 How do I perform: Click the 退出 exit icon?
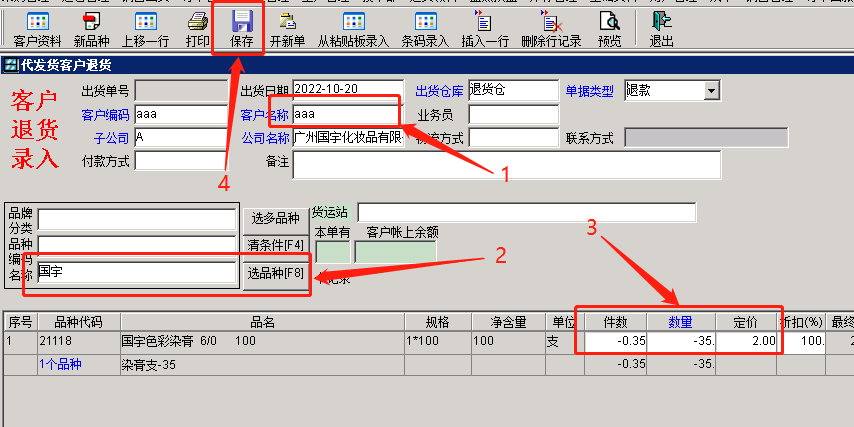[661, 28]
